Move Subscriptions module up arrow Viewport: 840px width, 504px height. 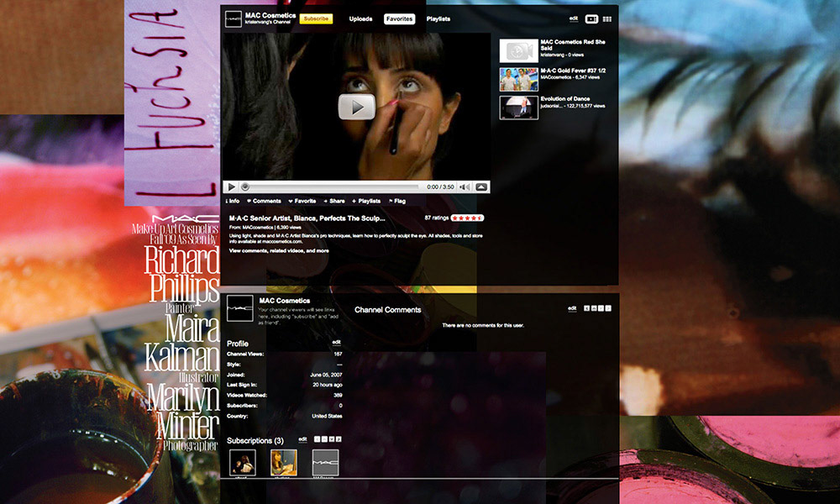coord(324,439)
